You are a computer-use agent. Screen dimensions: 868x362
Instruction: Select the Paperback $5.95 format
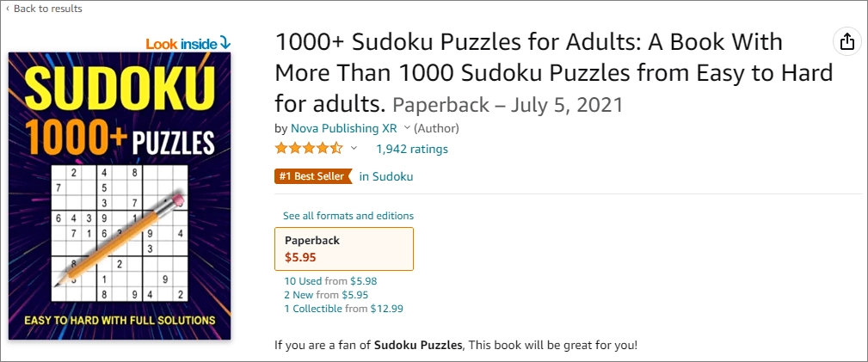tap(343, 248)
